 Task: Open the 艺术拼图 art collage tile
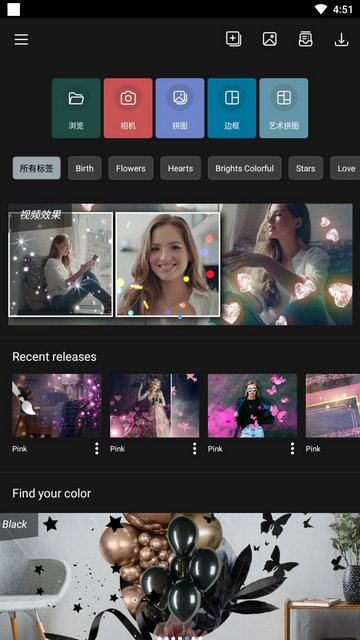coord(284,108)
